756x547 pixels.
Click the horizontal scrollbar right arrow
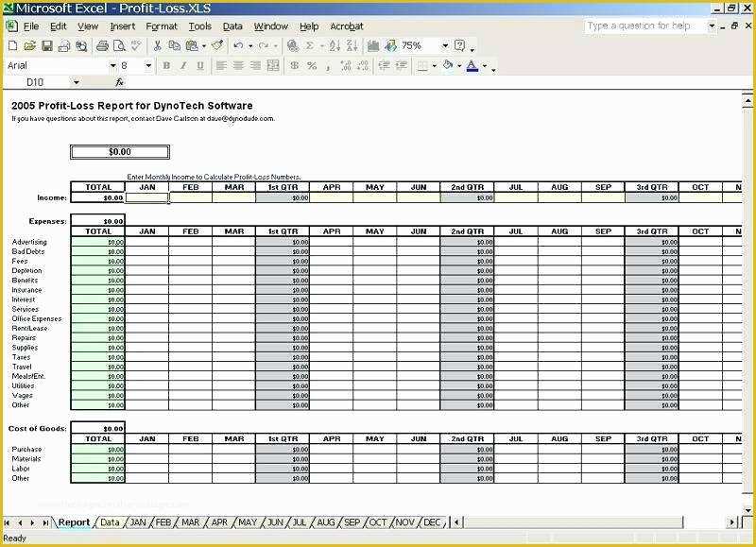(x=731, y=521)
